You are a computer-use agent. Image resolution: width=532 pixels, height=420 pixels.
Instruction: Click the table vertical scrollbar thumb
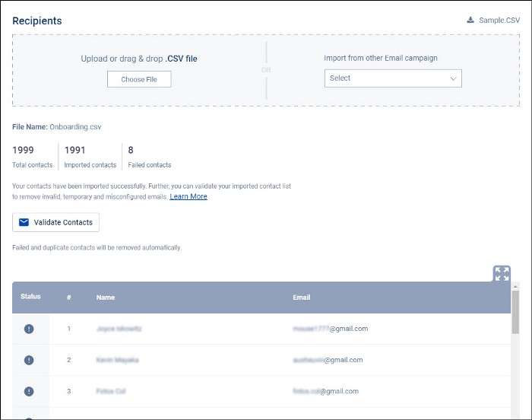coord(516,312)
